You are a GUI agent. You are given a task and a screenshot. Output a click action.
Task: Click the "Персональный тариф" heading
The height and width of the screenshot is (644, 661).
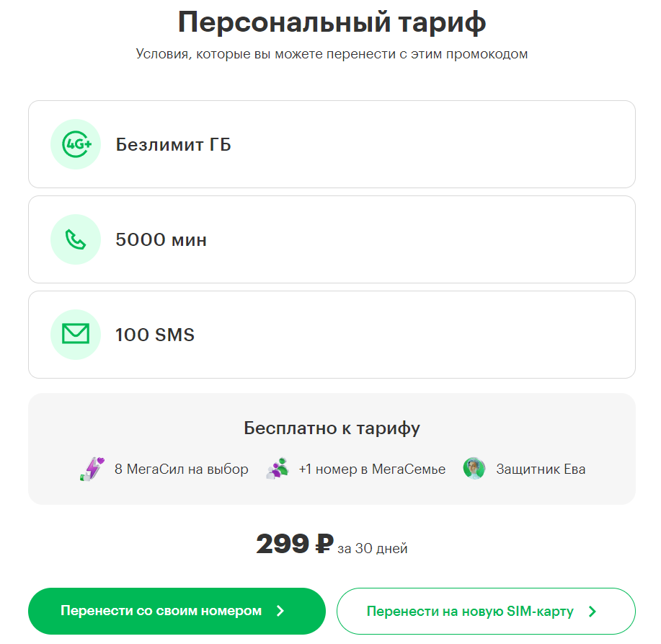click(x=332, y=22)
